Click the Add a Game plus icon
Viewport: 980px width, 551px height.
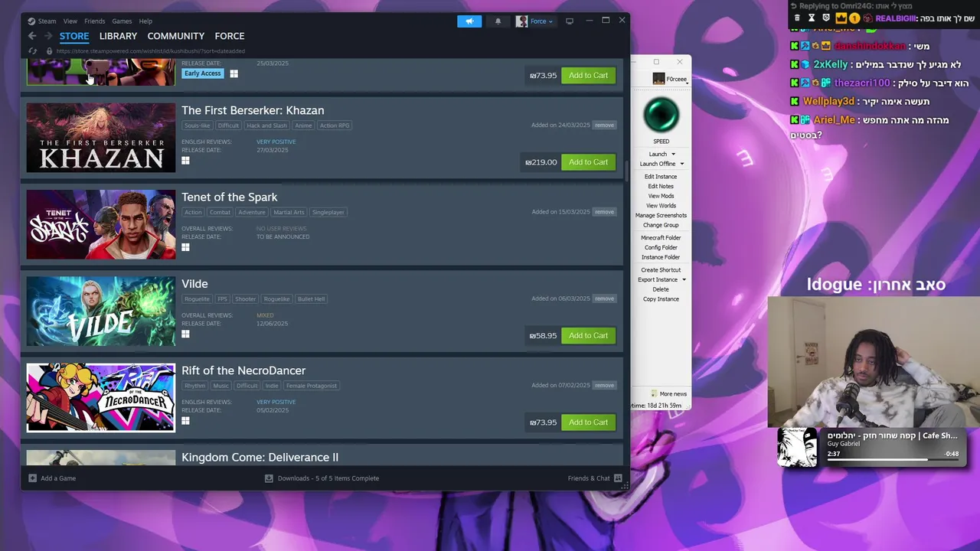point(32,478)
